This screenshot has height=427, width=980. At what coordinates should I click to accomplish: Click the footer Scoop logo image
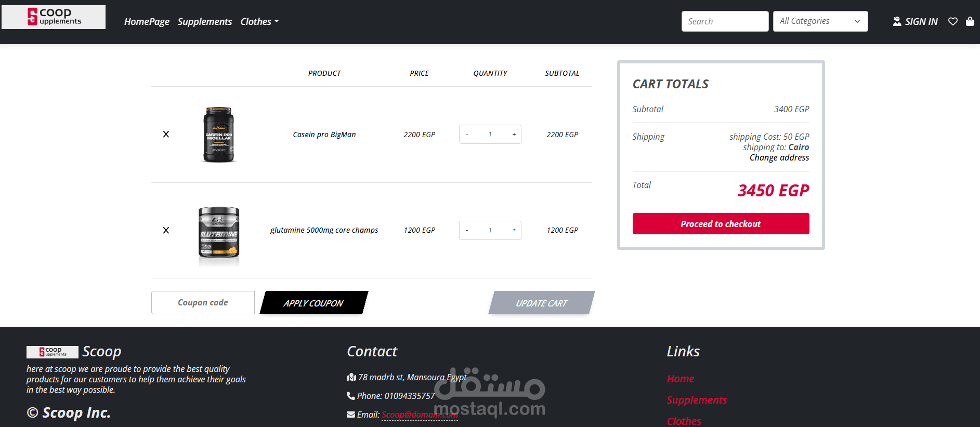53,352
